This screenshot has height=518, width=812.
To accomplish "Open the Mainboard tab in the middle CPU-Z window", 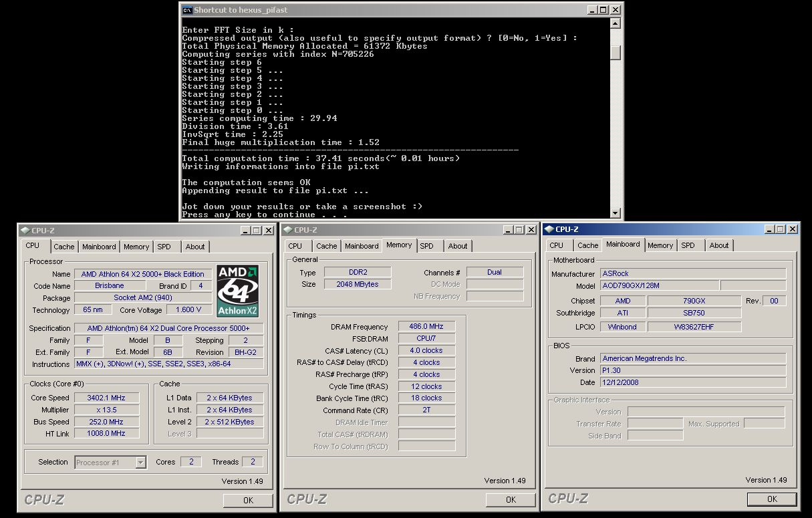I will (x=362, y=246).
